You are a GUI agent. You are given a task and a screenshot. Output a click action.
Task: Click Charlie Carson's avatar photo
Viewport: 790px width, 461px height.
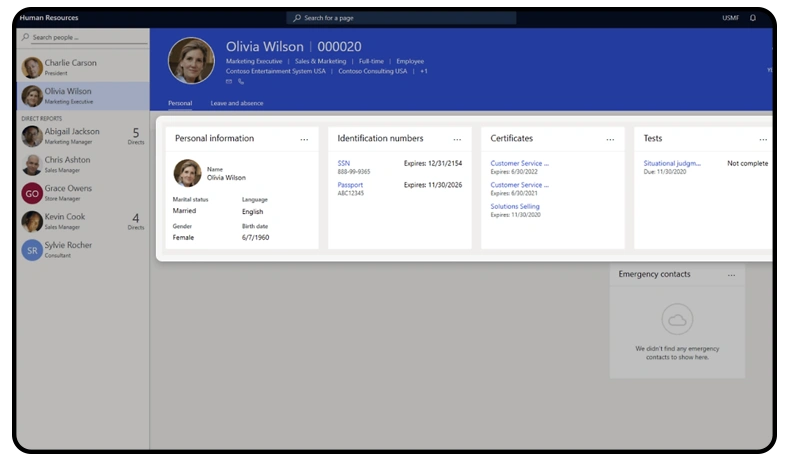point(32,68)
